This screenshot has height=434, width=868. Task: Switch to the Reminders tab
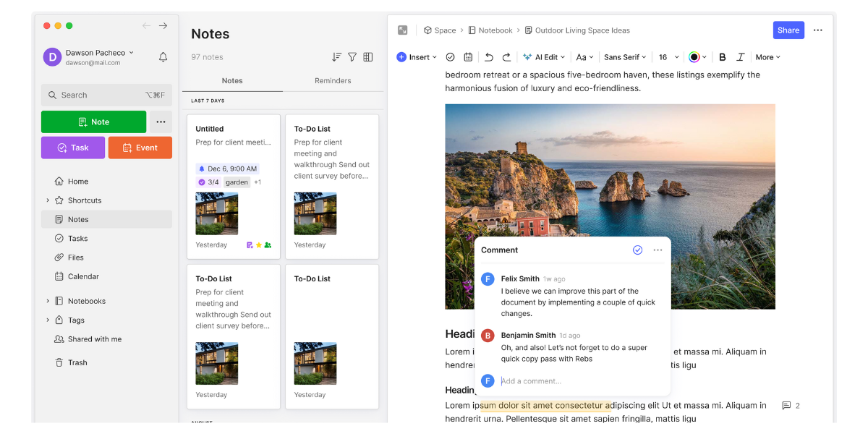(333, 80)
